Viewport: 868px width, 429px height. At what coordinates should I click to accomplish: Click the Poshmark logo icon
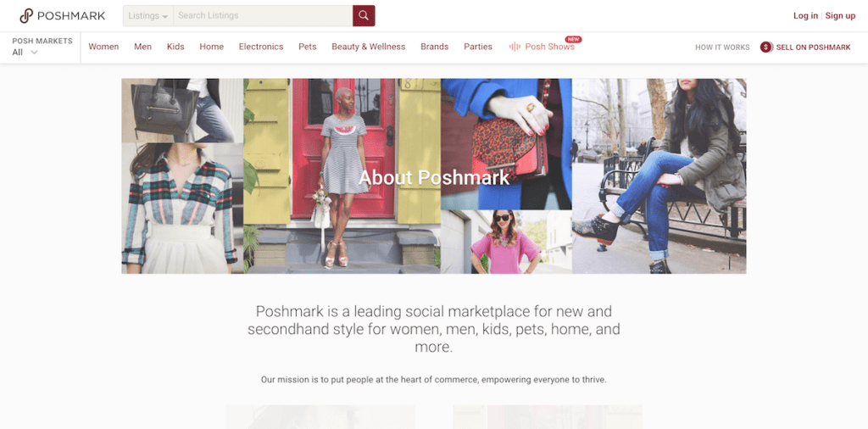(26, 16)
